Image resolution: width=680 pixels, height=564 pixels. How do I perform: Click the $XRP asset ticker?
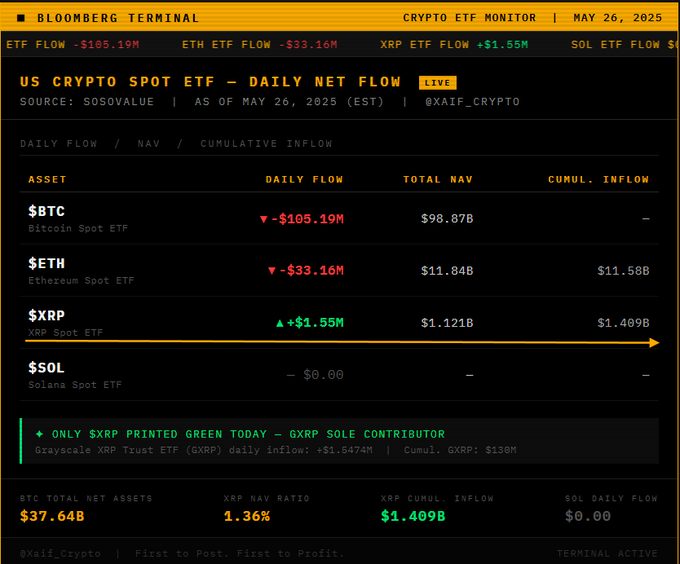(46, 316)
